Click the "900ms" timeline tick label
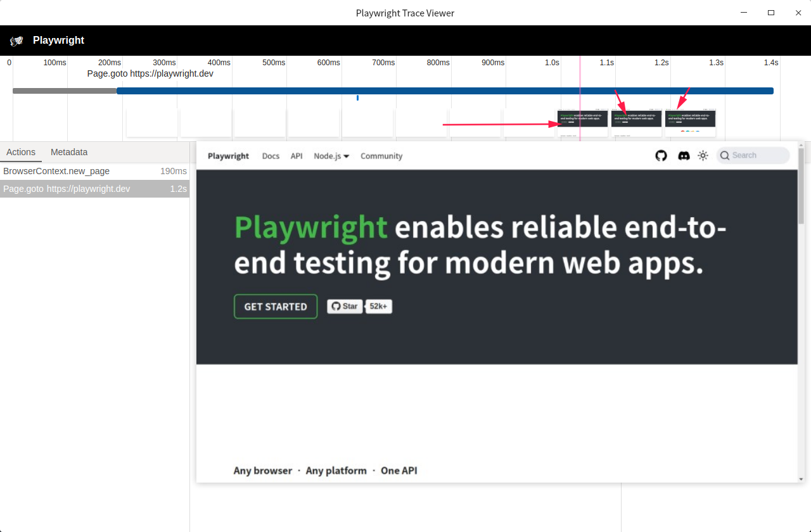 tap(493, 63)
